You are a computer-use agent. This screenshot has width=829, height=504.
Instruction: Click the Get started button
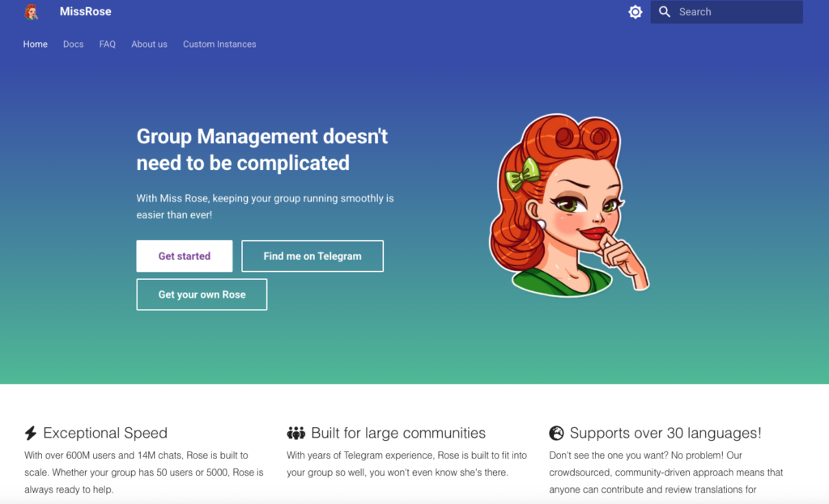[184, 256]
